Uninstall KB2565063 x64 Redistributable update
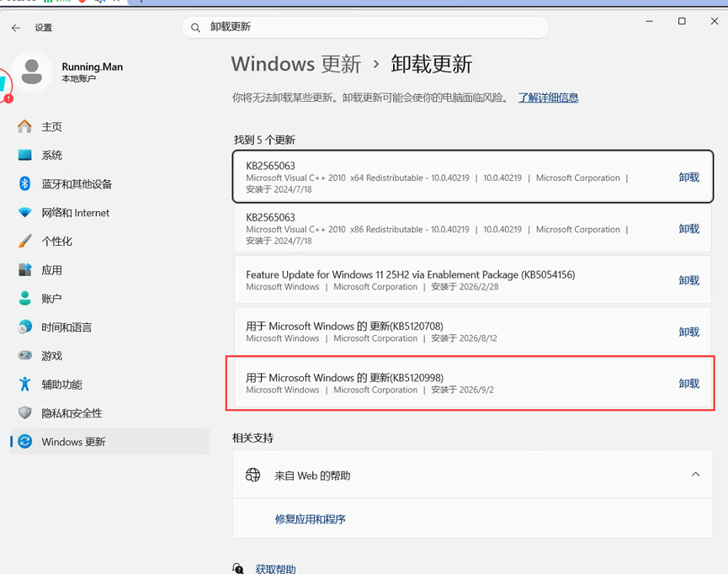 tap(689, 177)
